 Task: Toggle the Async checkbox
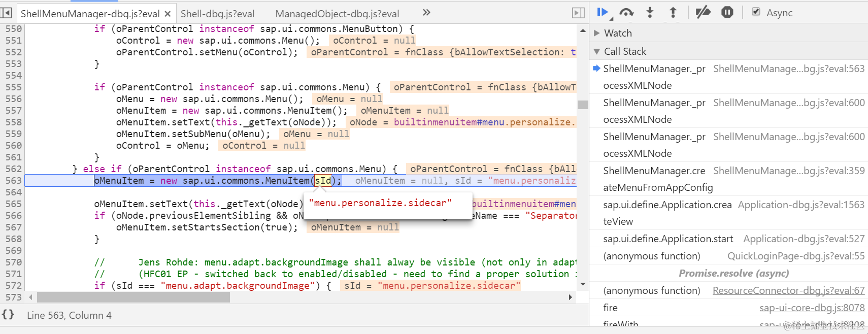point(756,12)
